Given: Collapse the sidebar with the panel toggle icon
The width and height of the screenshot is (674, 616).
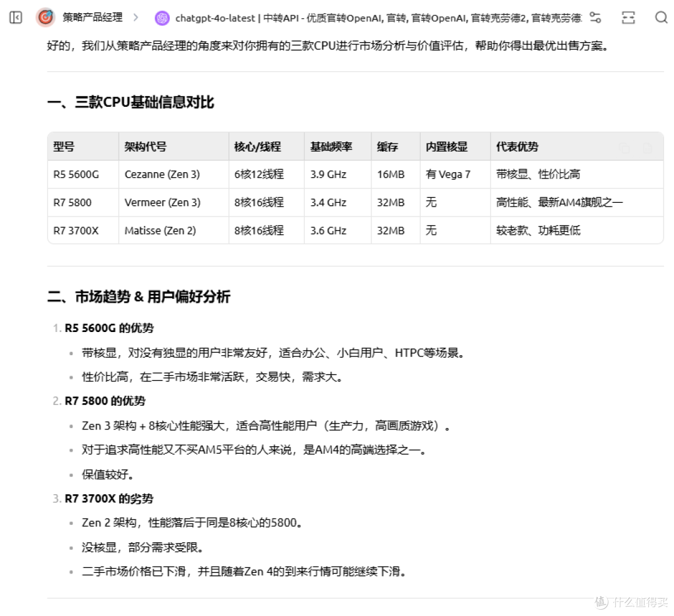Looking at the screenshot, I should pos(16,17).
